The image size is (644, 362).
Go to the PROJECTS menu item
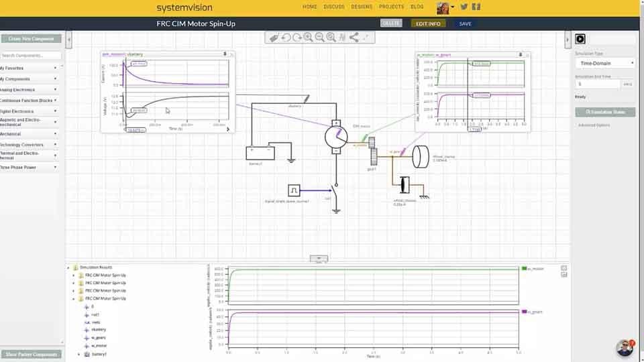[391, 7]
